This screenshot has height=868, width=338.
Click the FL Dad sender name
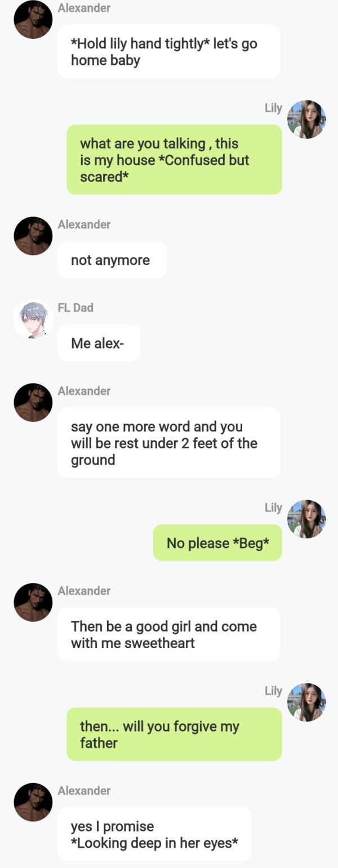click(75, 308)
